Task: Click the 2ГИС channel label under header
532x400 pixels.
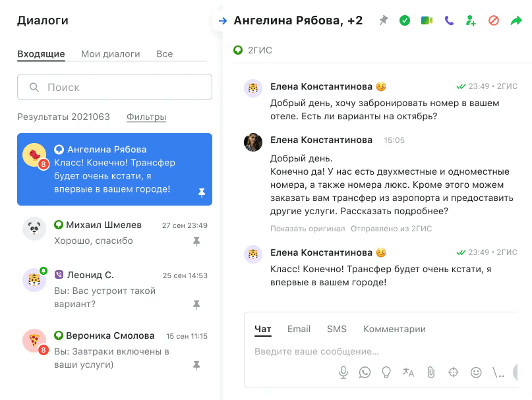Action: tap(260, 50)
